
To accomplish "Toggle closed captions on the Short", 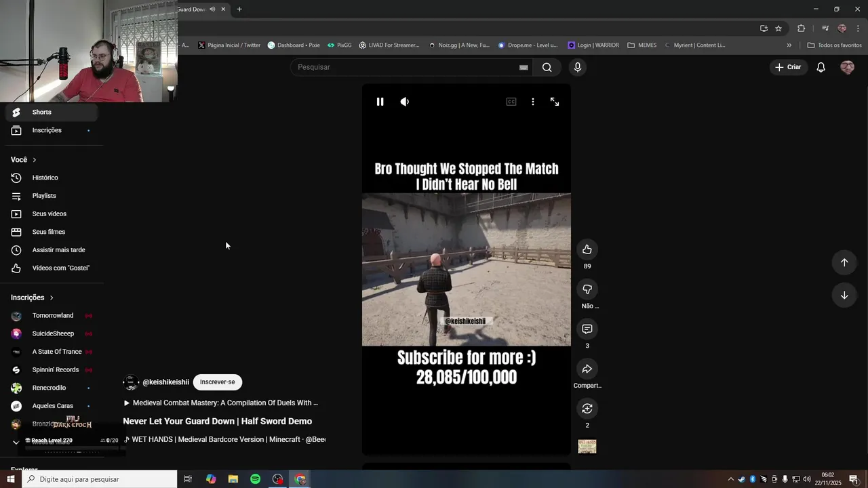I will coord(511,102).
